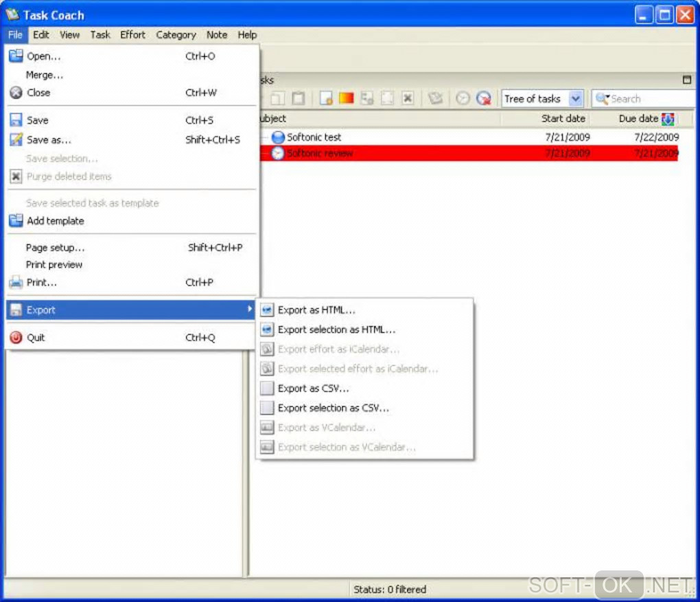Click the Print printer icon
The image size is (700, 602).
pyautogui.click(x=16, y=282)
